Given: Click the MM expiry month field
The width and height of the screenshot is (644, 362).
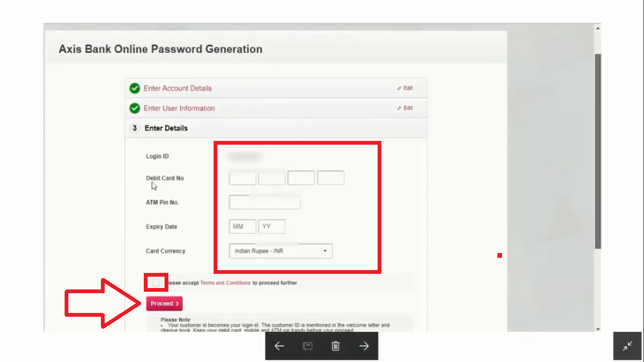Looking at the screenshot, I should coord(242,226).
